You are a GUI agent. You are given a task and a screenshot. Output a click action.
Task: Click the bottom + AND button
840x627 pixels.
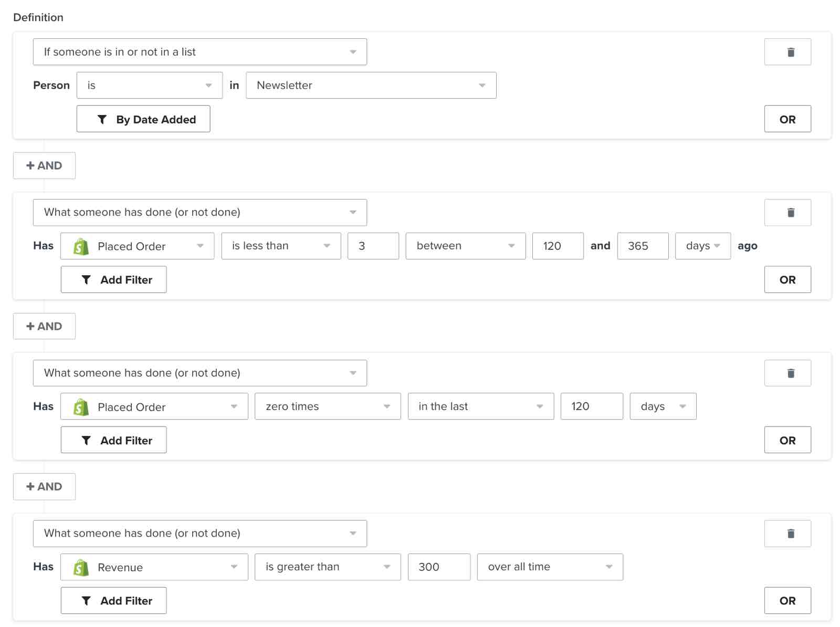click(x=44, y=487)
